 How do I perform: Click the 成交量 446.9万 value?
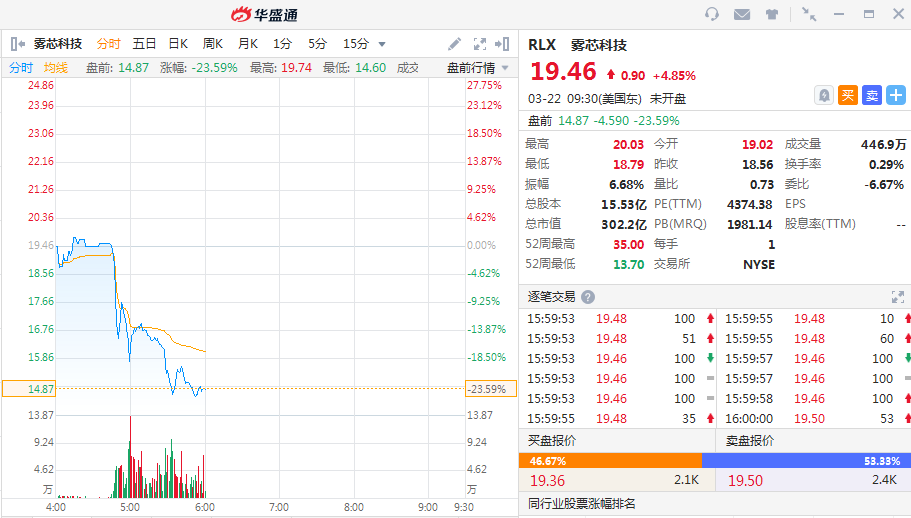pyautogui.click(x=883, y=145)
